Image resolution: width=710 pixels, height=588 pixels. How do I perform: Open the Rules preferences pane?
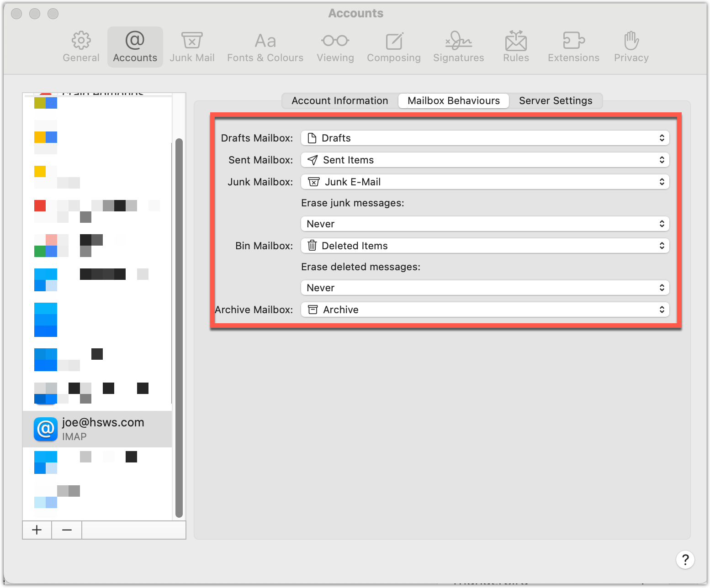click(x=516, y=47)
